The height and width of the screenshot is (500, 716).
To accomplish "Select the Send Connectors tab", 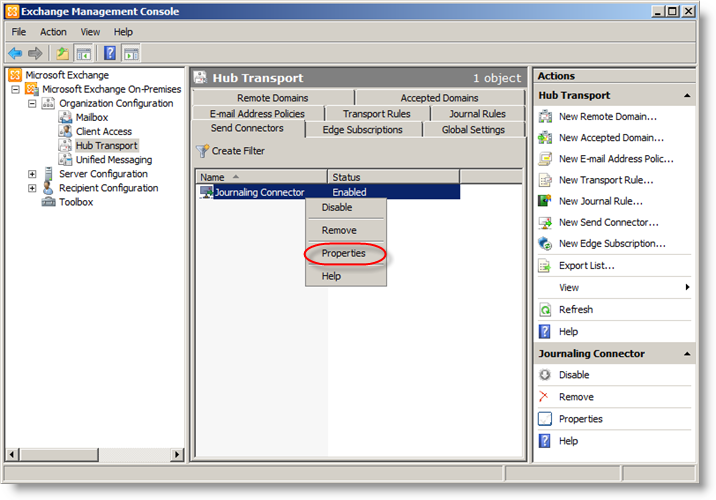I will click(x=247, y=128).
